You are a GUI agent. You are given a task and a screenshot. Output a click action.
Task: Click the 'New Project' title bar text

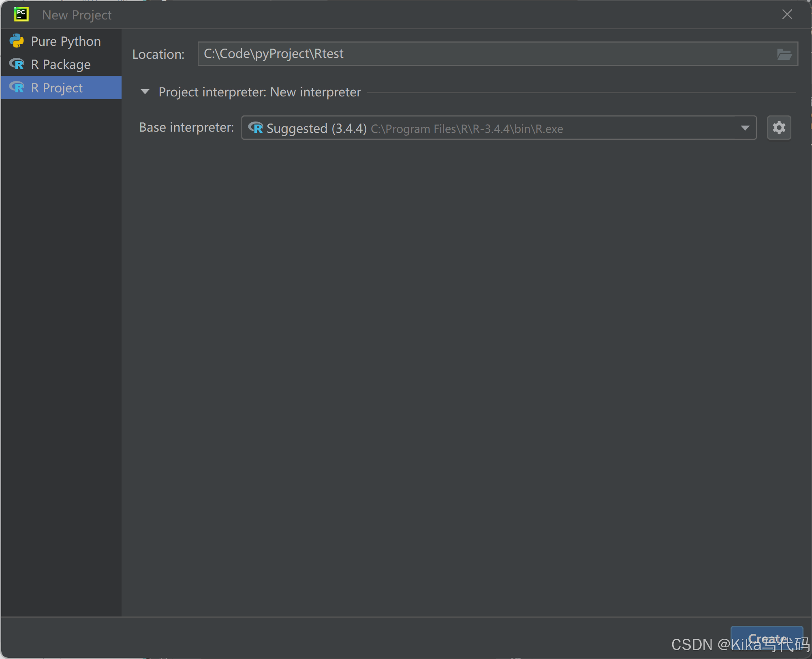[x=77, y=15]
